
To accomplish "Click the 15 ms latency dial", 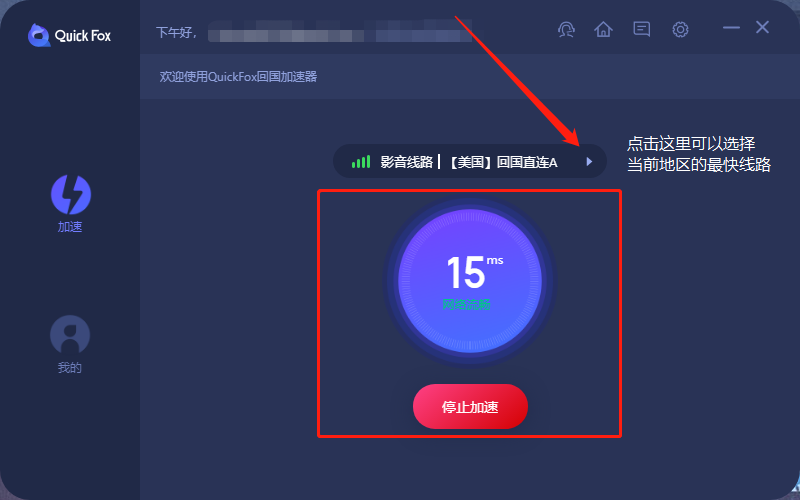I will pyautogui.click(x=469, y=281).
